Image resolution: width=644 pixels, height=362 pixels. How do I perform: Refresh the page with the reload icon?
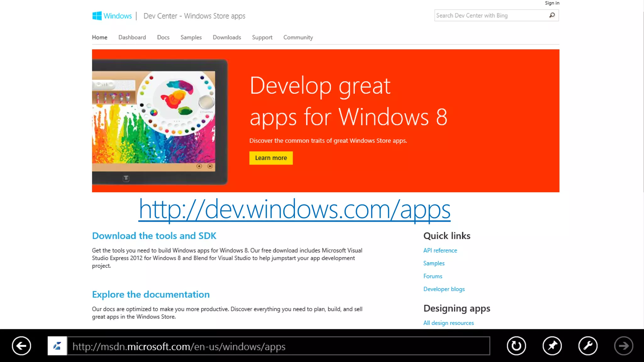[516, 346]
